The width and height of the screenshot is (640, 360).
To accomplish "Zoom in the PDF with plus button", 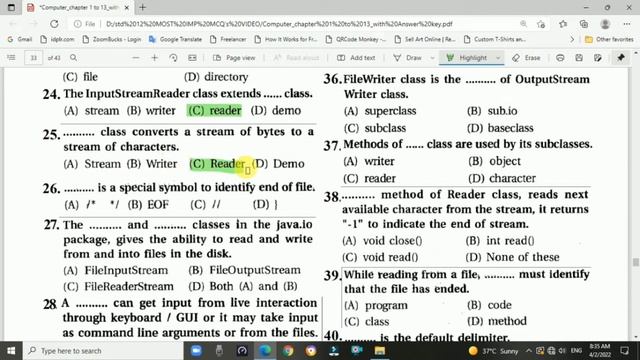I will (x=154, y=58).
